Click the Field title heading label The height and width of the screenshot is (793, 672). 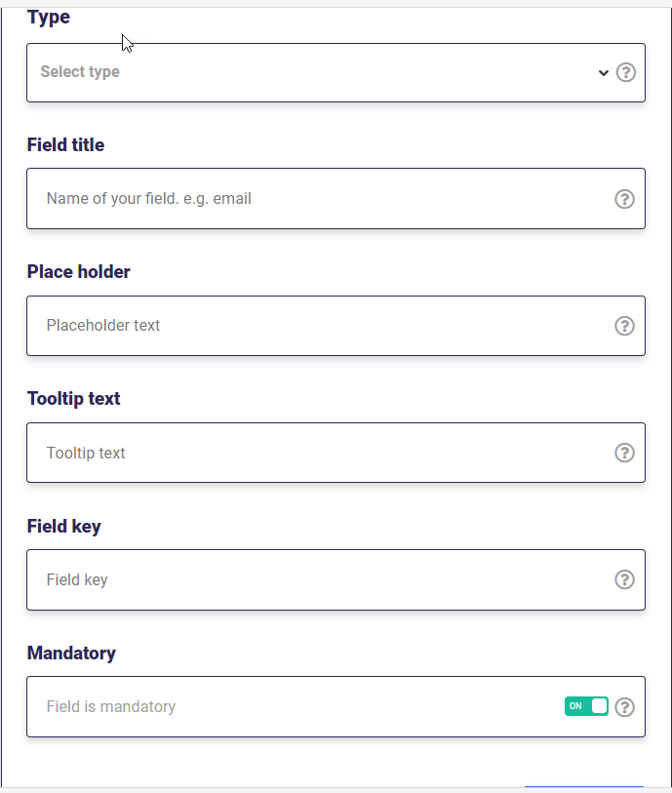click(x=65, y=145)
